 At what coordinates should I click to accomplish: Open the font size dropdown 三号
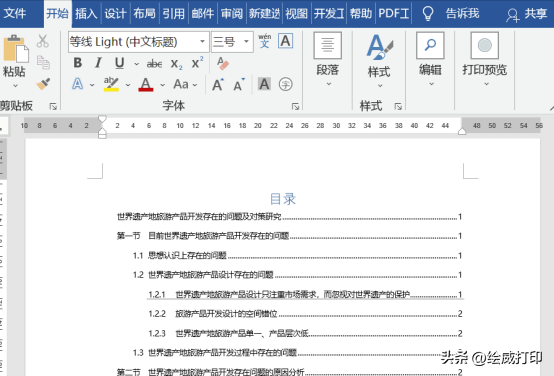tap(246, 42)
